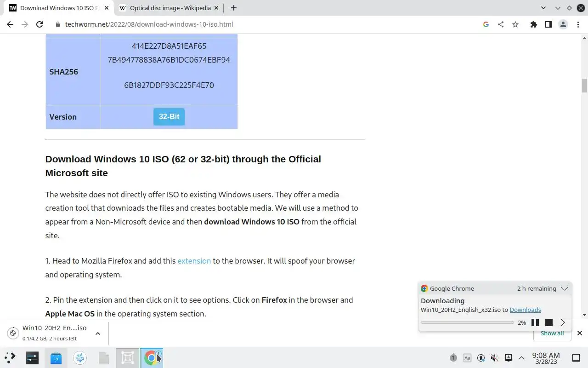Click the forward navigation arrow

coord(25,24)
